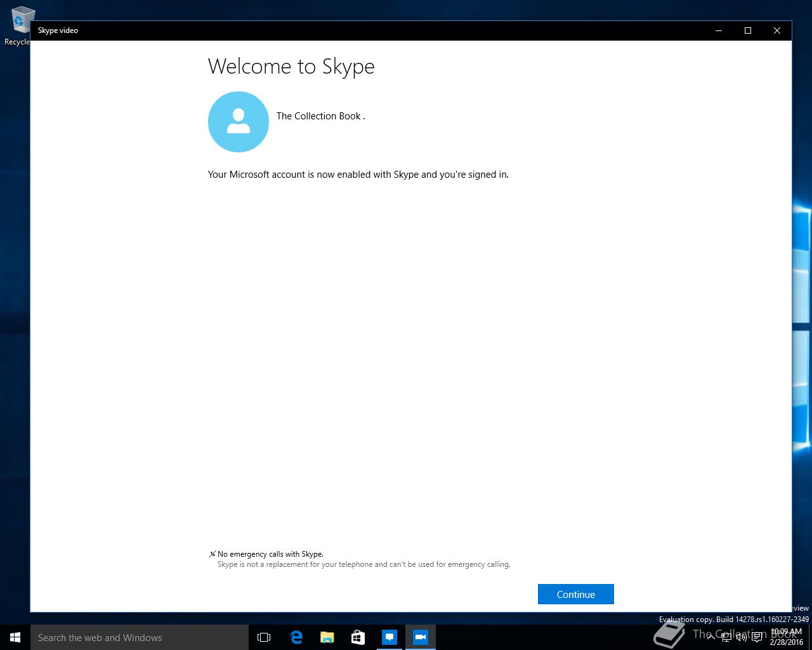Click the Evaluation copy Build 14278 text
Screen dimensions: 812x650
click(x=734, y=620)
